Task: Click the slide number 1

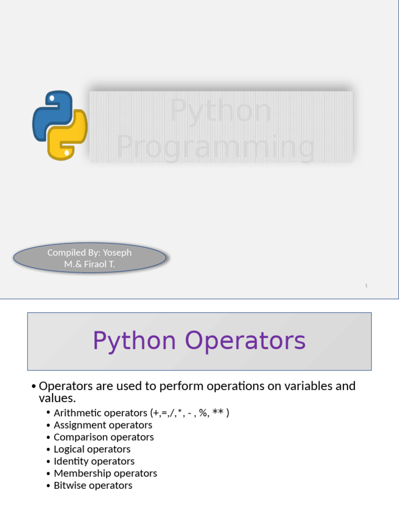Action: (366, 285)
